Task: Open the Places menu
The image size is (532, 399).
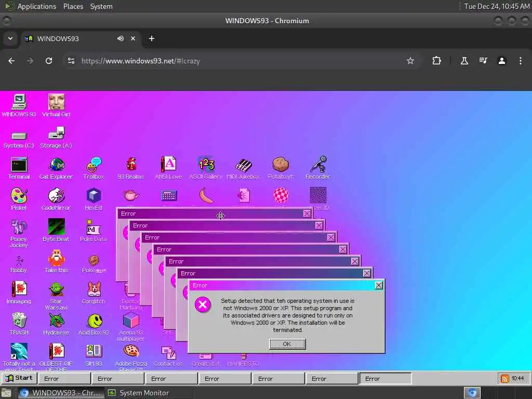Action: tap(73, 6)
